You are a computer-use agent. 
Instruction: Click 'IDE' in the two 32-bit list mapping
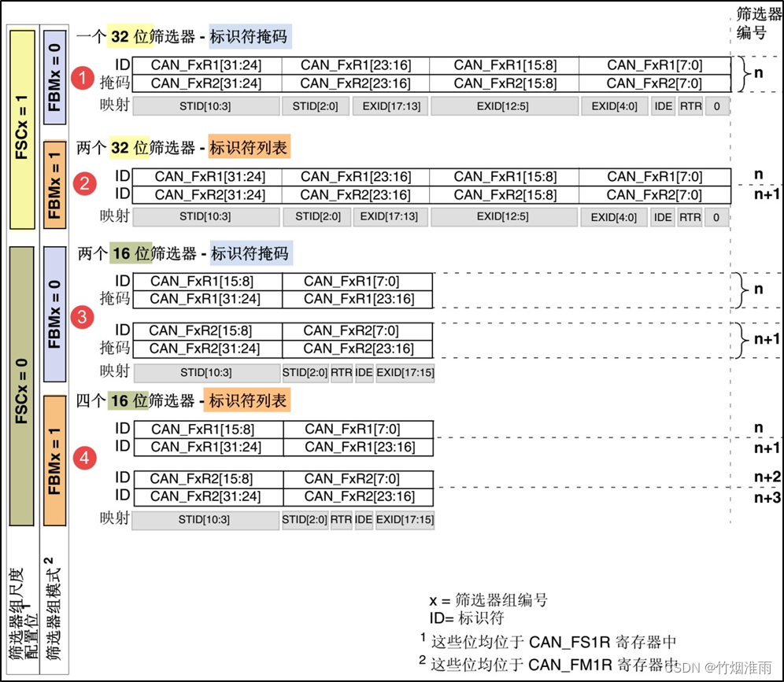(x=663, y=217)
